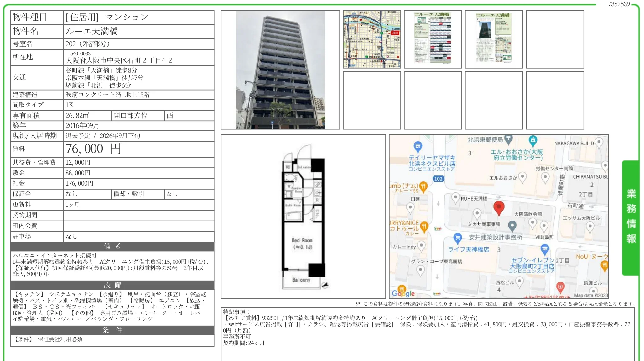644x361 pixels.
Task: Click the RUHE天満橋 grey map pin
Action: pos(455,198)
